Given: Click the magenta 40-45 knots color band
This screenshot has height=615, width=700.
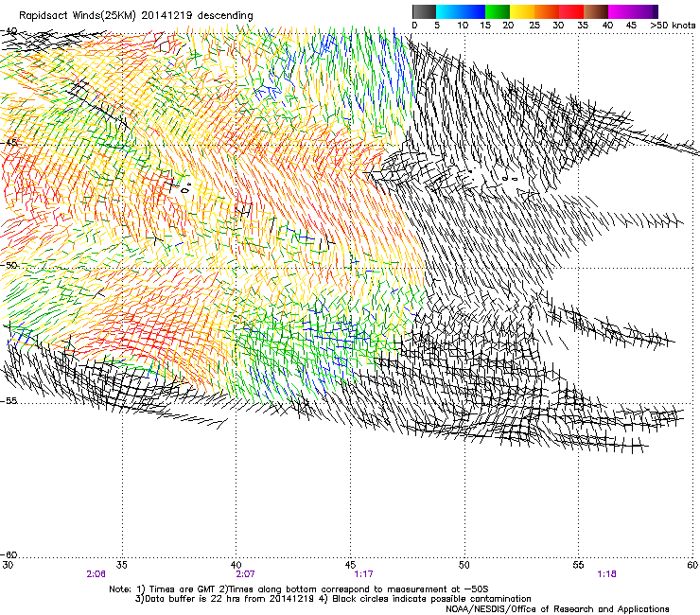Looking at the screenshot, I should 621,11.
